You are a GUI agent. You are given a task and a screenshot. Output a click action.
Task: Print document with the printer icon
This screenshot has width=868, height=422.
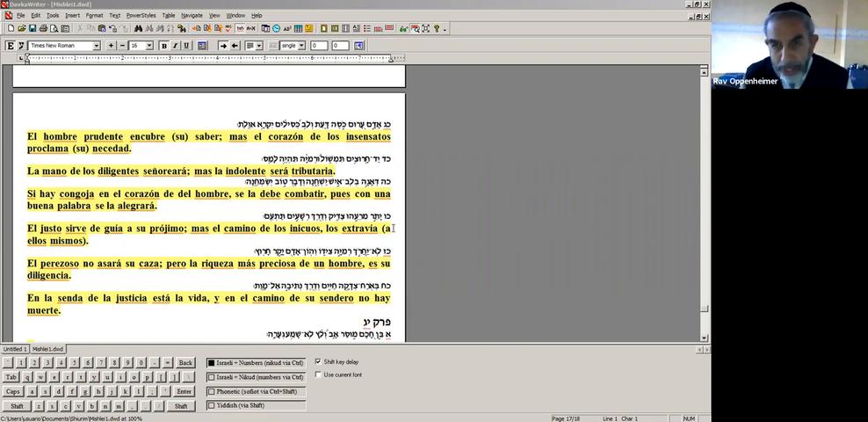pos(43,28)
